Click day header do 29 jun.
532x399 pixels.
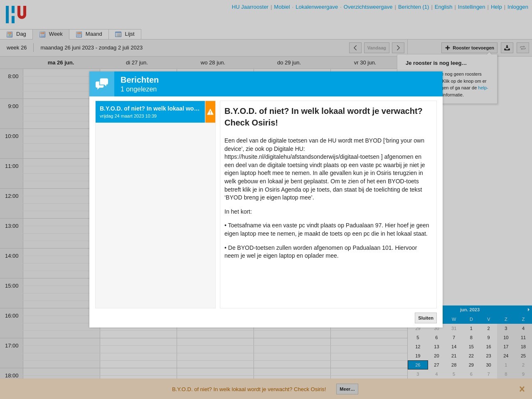click(x=289, y=63)
